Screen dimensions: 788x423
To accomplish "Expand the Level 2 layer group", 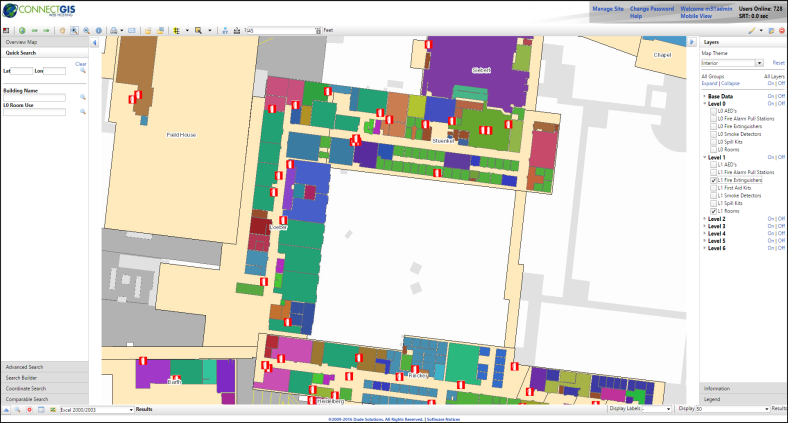I will (x=704, y=218).
